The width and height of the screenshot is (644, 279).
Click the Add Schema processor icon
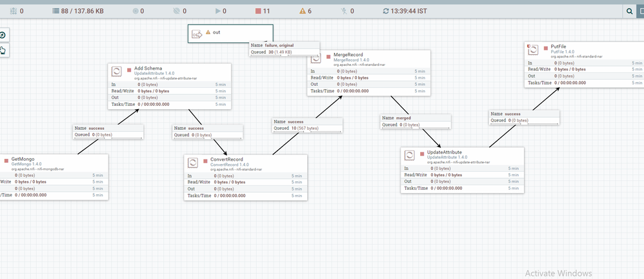click(x=117, y=72)
